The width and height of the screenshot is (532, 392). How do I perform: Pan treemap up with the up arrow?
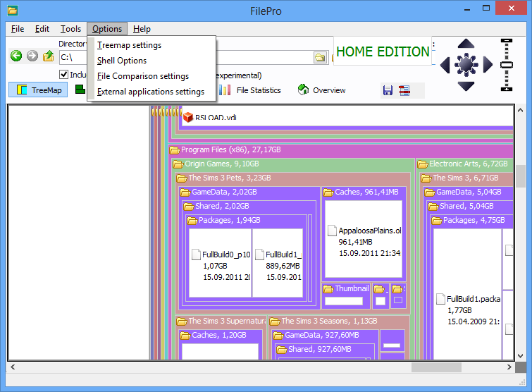point(466,44)
